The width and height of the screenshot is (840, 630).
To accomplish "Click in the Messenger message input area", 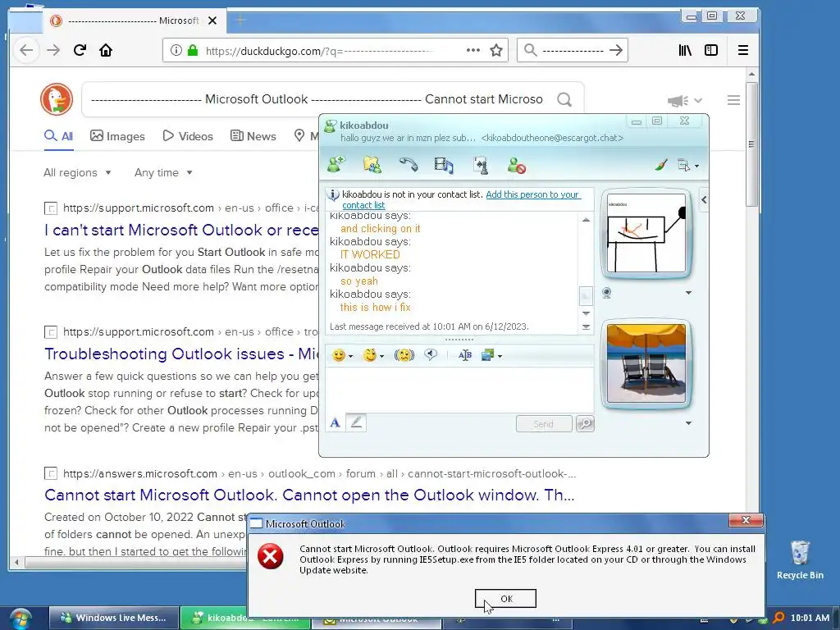I will (x=459, y=390).
